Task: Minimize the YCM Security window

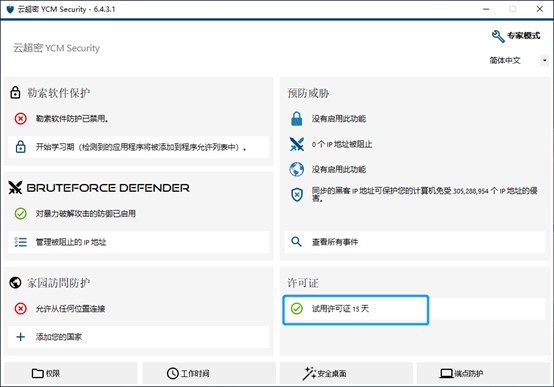Action: [486, 9]
